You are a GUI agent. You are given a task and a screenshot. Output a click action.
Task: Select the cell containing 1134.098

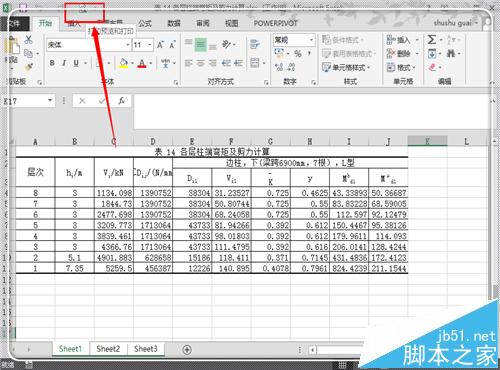pyautogui.click(x=114, y=193)
